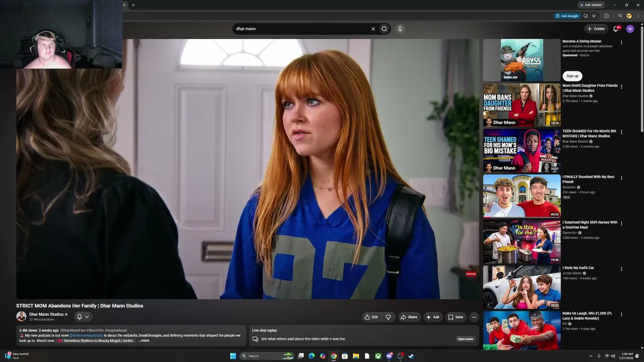Like the video with thumbs up
Image resolution: width=644 pixels, height=362 pixels.
pyautogui.click(x=371, y=317)
